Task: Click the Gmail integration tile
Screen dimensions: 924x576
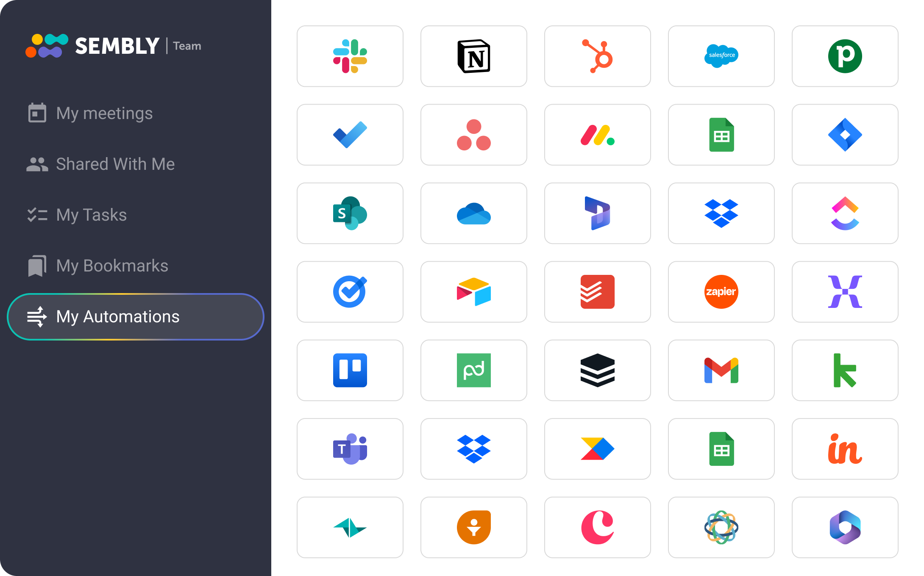Action: (x=721, y=370)
